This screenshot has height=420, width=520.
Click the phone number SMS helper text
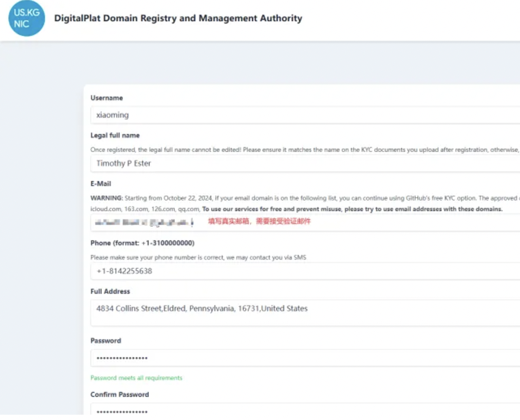click(x=198, y=258)
